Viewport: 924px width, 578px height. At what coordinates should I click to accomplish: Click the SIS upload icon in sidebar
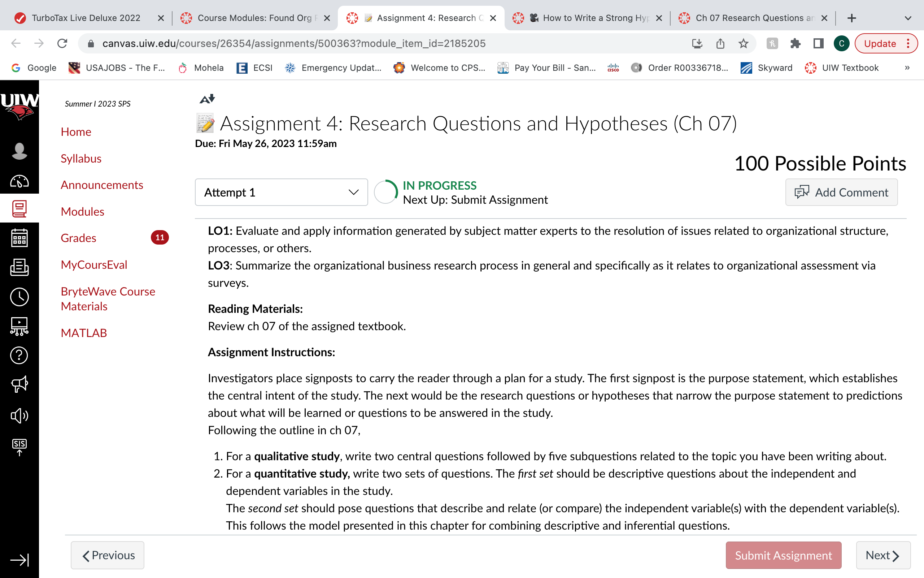pos(19,447)
